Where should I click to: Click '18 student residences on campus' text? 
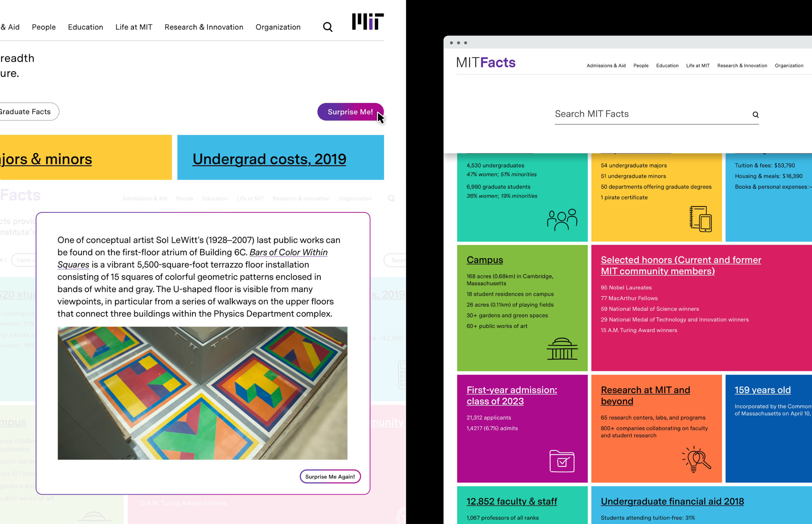tap(510, 294)
